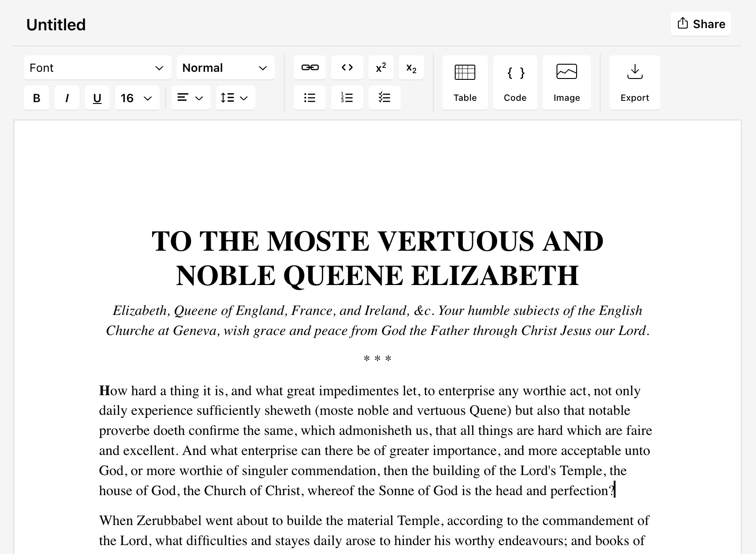Insert a code block

tap(515, 83)
